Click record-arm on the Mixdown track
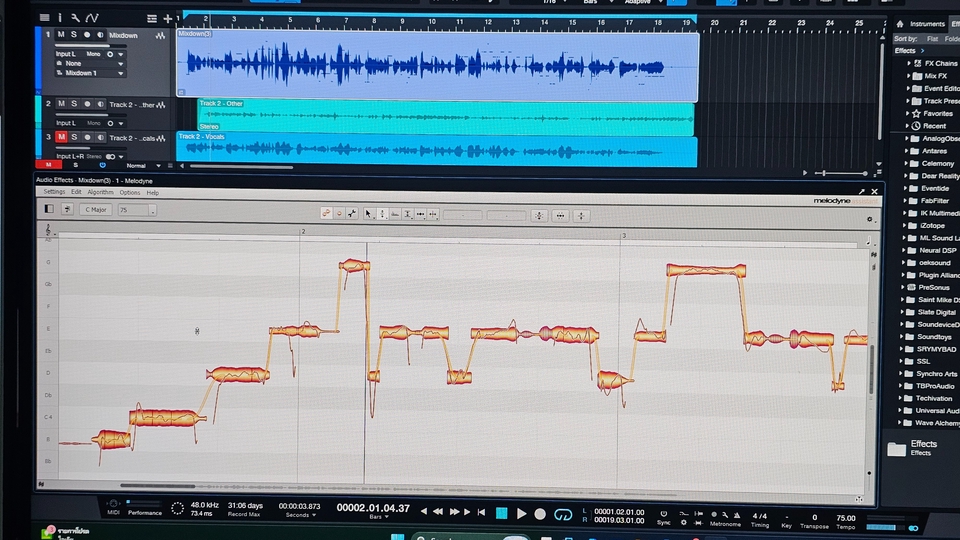 point(87,35)
